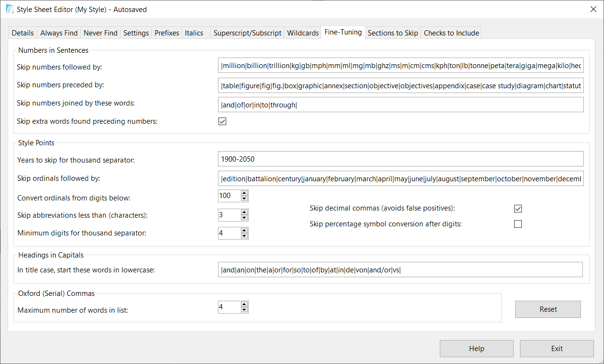The height and width of the screenshot is (364, 604).
Task: Click the skip numbers joined by words field
Action: 400,105
